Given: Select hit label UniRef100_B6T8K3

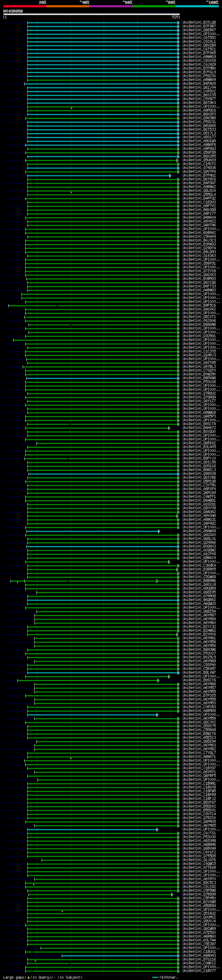Looking at the screenshot, I should [x=199, y=103].
